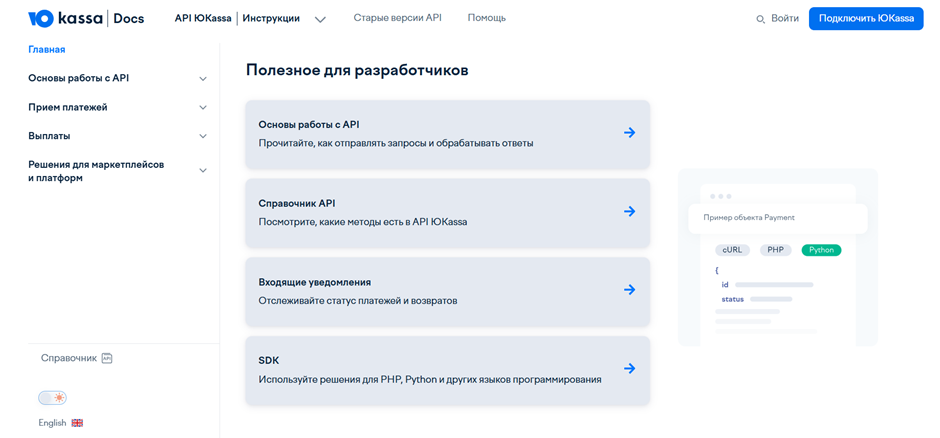Select the cURL tag in illustration
This screenshot has height=438, width=940.
(x=732, y=250)
